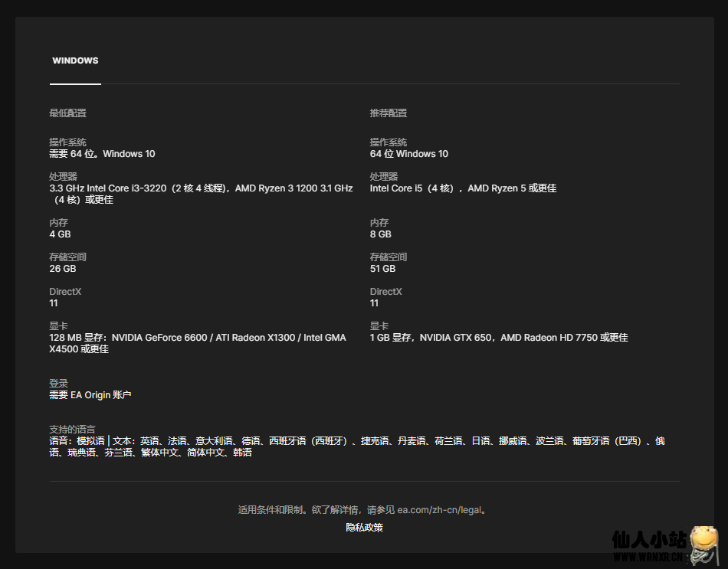This screenshot has height=569, width=728.
Task: Click the 登录 section label
Action: 58,384
